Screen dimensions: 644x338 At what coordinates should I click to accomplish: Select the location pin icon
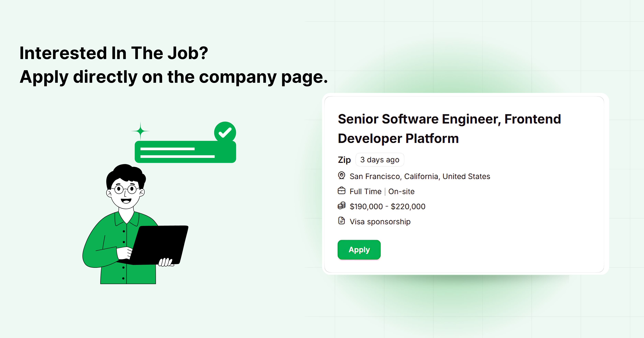[x=342, y=176]
